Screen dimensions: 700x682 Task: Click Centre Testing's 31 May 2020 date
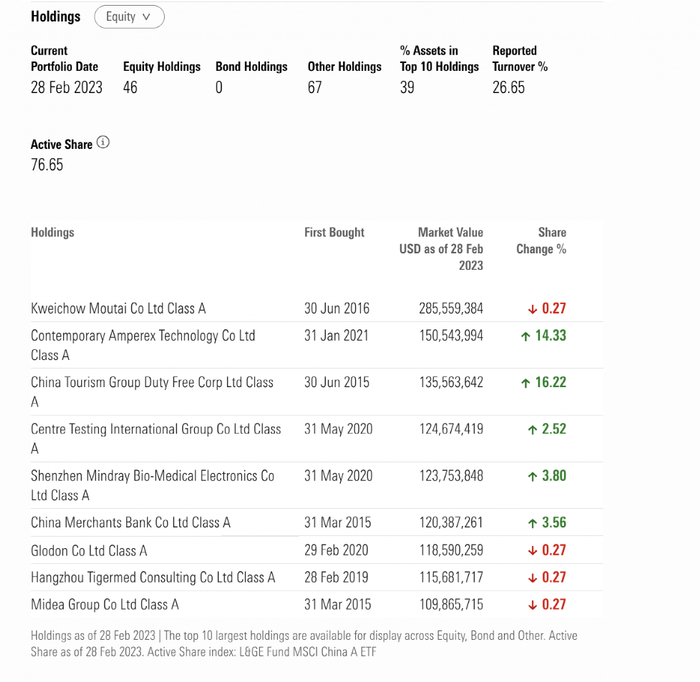338,429
